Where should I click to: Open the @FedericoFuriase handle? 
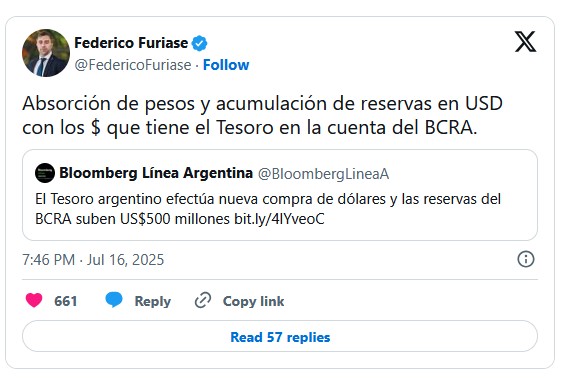[133, 65]
